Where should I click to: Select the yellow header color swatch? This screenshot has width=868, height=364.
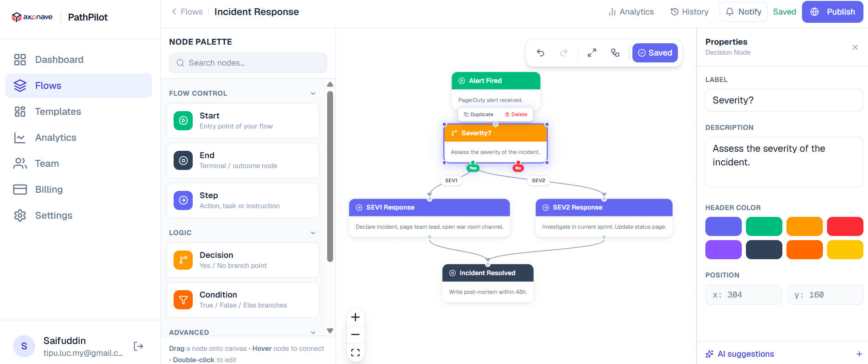coord(845,250)
